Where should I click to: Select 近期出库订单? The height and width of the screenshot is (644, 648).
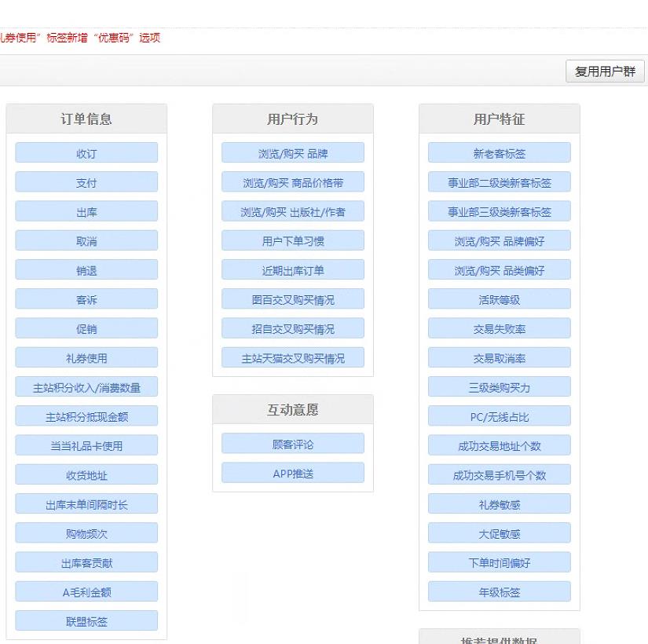[x=292, y=269]
